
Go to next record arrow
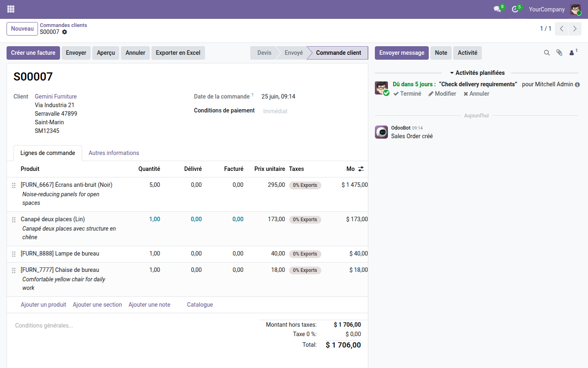[x=575, y=29]
